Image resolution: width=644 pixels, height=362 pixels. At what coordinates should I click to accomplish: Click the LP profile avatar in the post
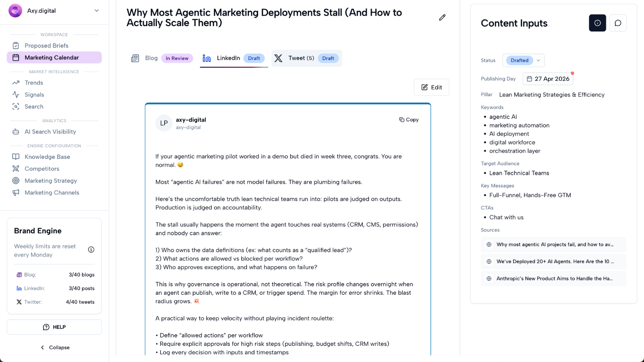pos(164,123)
